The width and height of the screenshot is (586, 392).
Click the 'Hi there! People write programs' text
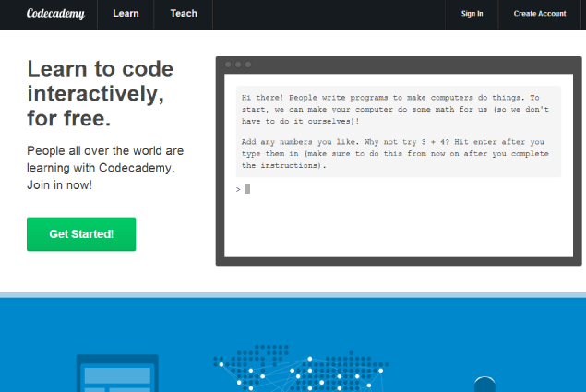click(x=395, y=109)
